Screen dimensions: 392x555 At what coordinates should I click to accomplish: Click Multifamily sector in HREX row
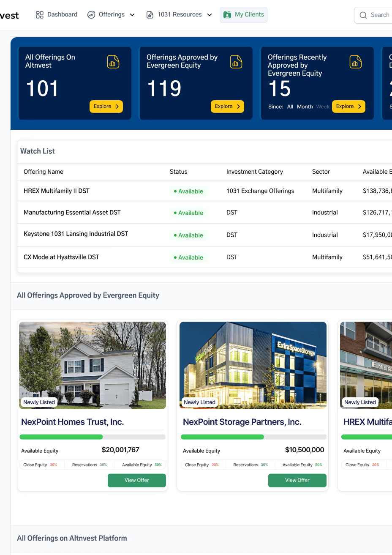327,191
